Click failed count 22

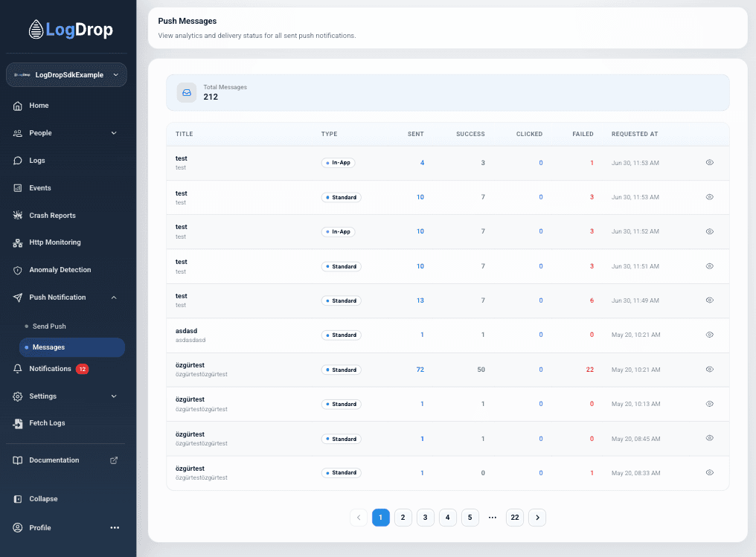(589, 370)
